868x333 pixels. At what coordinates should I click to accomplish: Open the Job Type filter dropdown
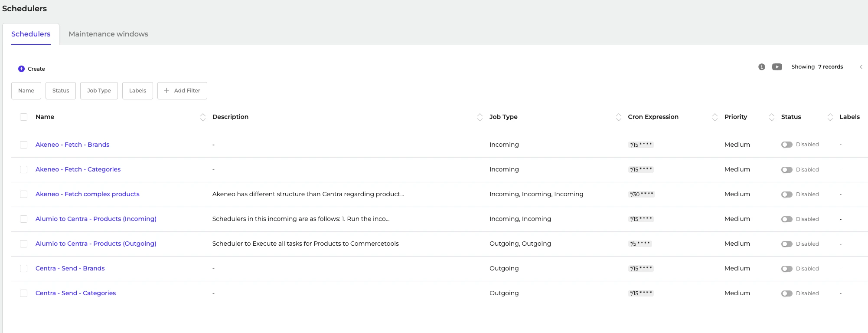click(x=99, y=91)
